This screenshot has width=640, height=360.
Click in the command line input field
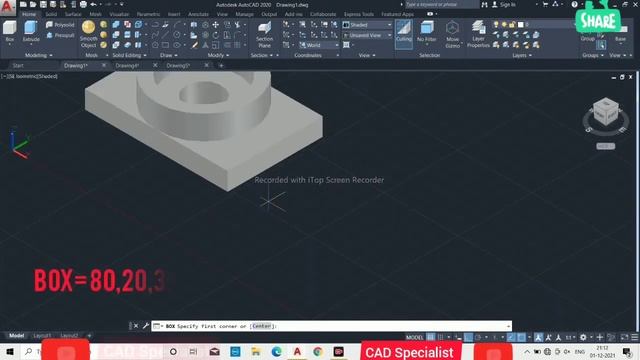point(331,326)
